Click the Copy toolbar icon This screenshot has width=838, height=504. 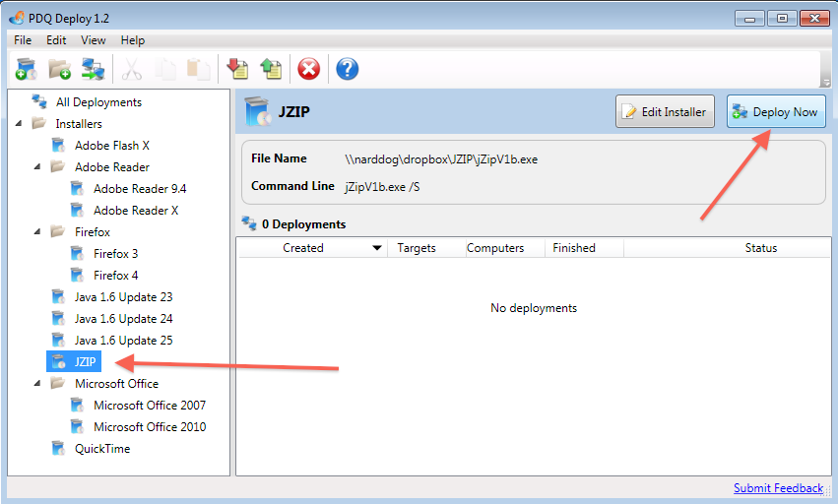[165, 69]
